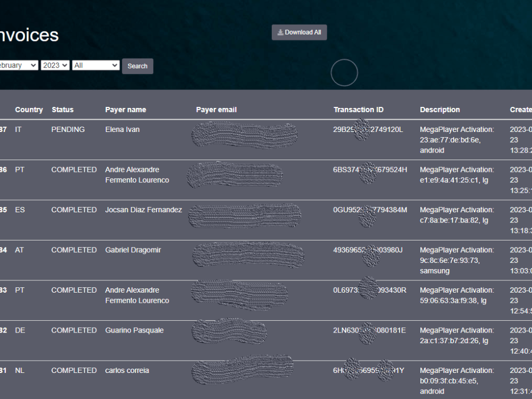
Task: Open the year dropdown showing 2023
Action: [x=55, y=65]
